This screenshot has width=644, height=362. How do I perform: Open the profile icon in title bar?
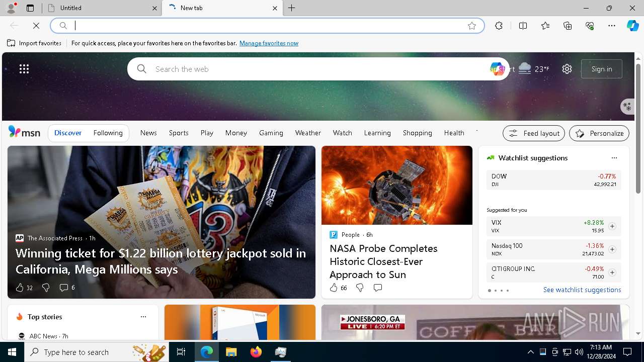11,8
